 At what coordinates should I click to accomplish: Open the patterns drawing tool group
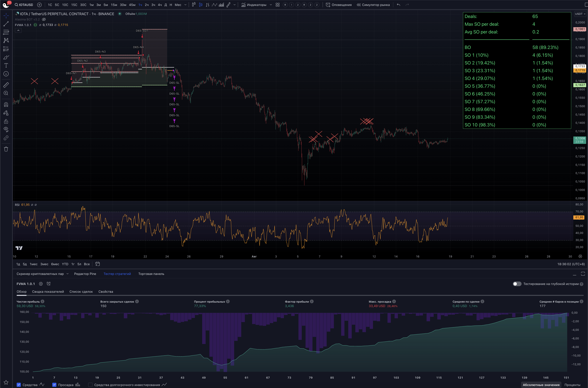(6, 40)
